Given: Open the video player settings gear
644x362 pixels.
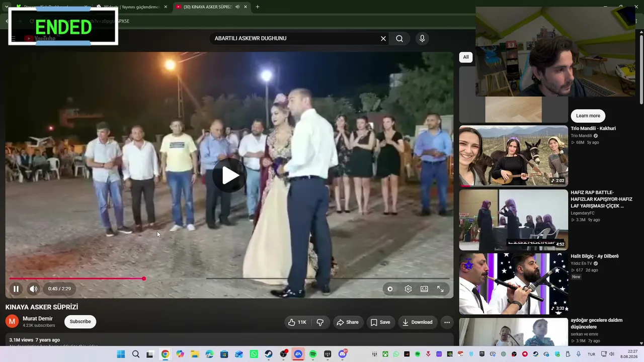Looking at the screenshot, I should pos(408,289).
